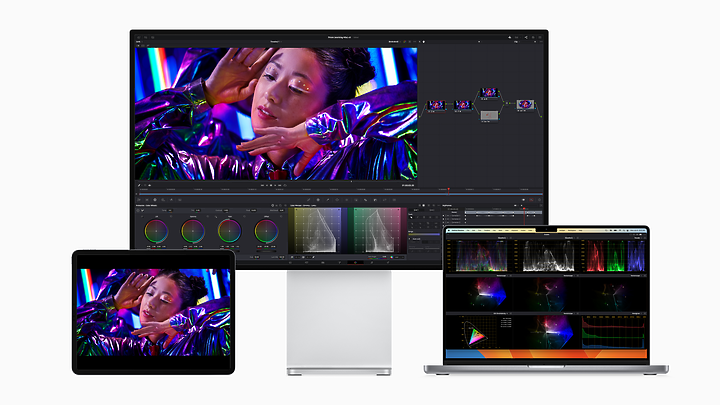Open the RGB Mixer palette icon
This screenshot has height=405, width=720.
pyautogui.click(x=163, y=200)
